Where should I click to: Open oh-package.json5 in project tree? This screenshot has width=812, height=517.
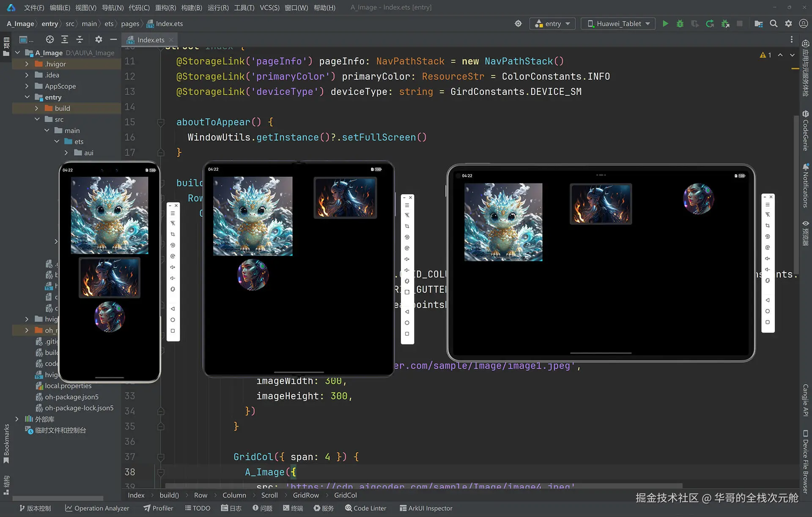pos(71,397)
